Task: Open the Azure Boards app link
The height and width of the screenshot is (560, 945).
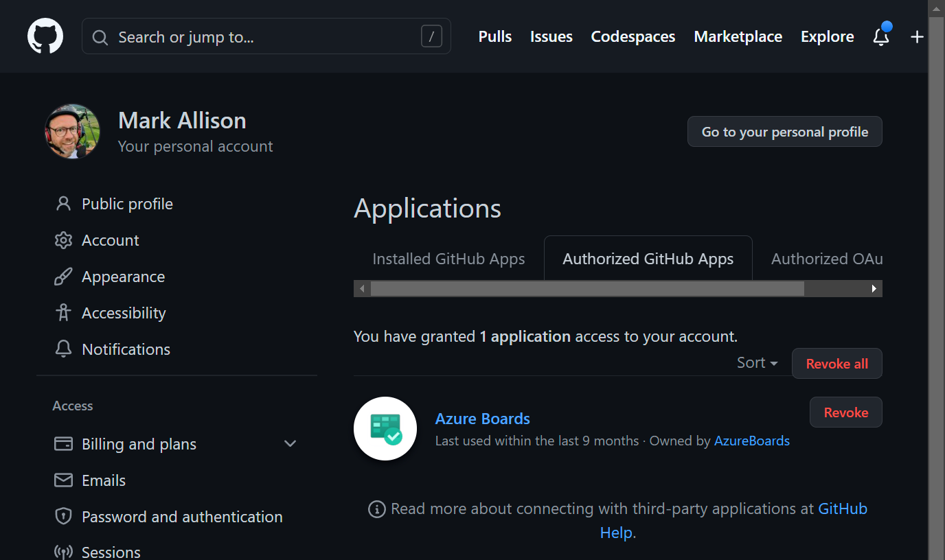Action: coord(483,419)
